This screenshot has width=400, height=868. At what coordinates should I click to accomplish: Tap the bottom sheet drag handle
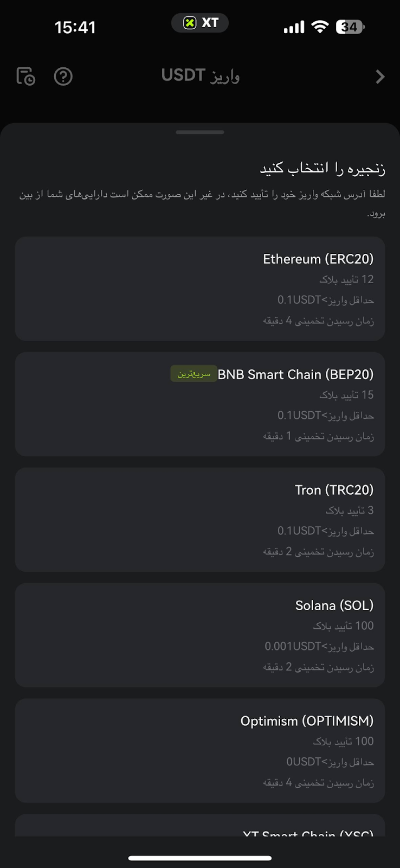tap(200, 132)
